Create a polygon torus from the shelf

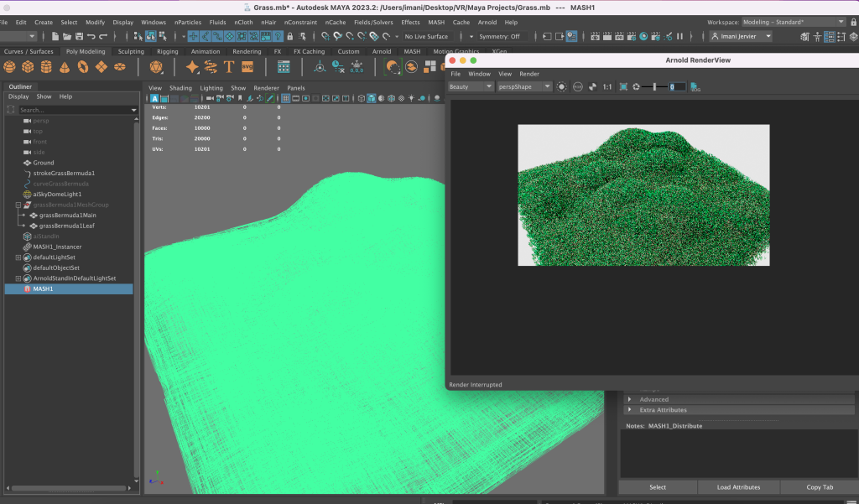click(83, 67)
